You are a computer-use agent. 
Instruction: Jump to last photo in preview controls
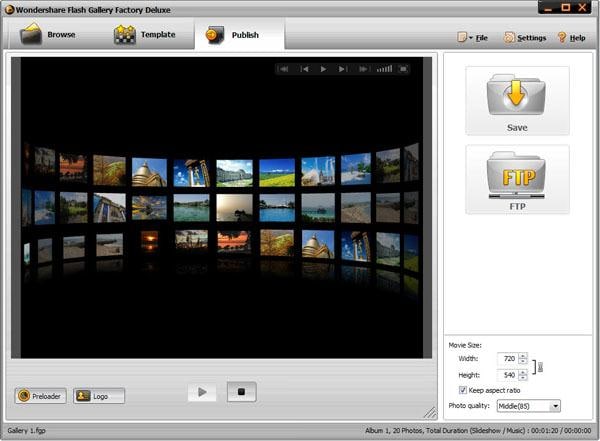(x=363, y=69)
